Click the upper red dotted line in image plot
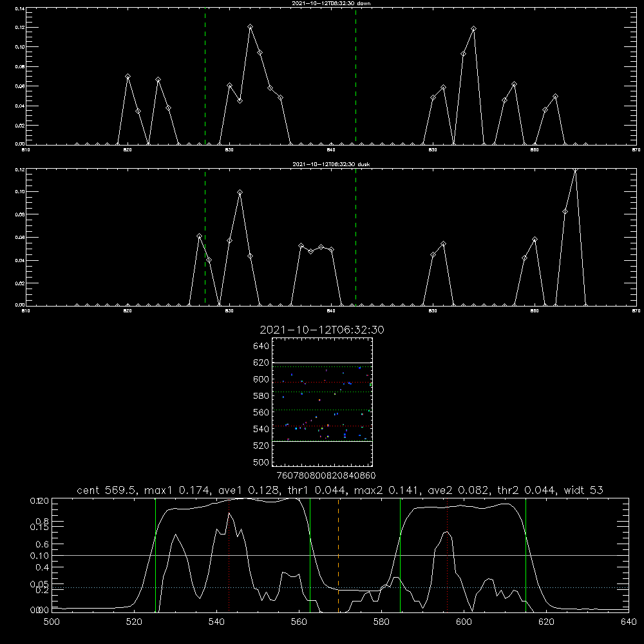This screenshot has width=644, height=644. [x=322, y=383]
